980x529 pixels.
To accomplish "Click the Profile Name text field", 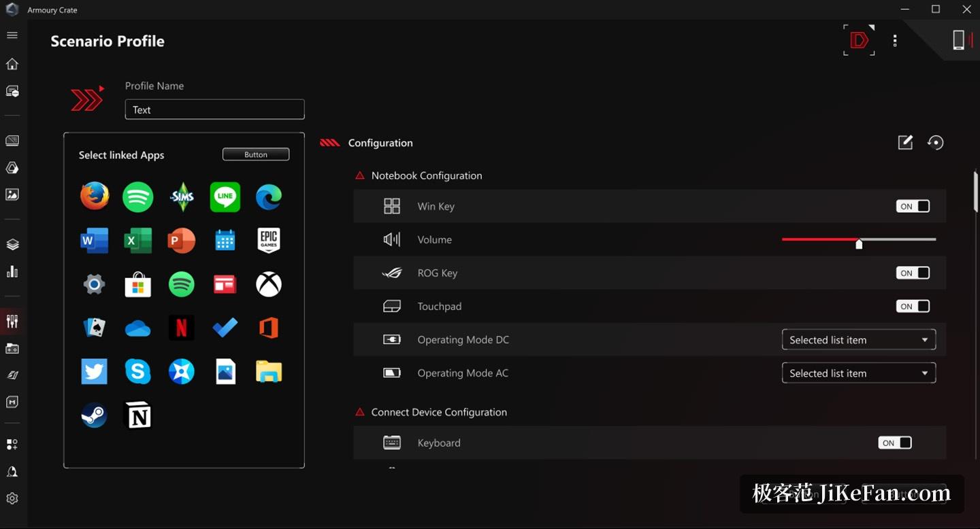I will [x=214, y=109].
